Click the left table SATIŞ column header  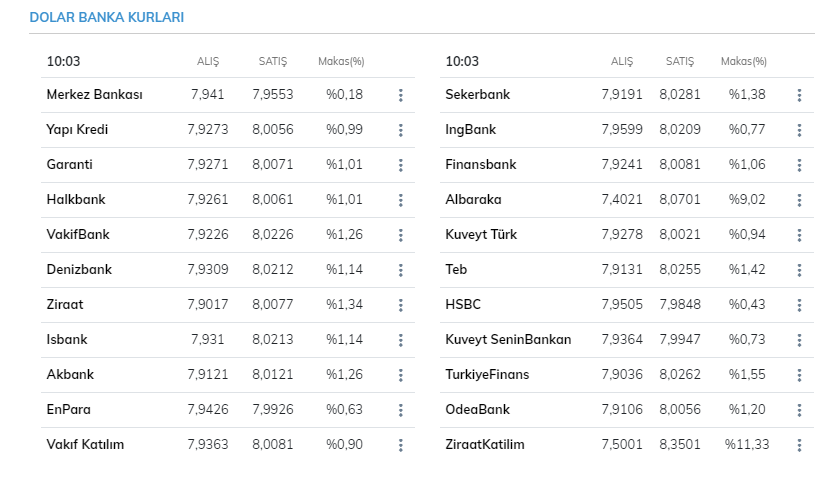click(272, 62)
